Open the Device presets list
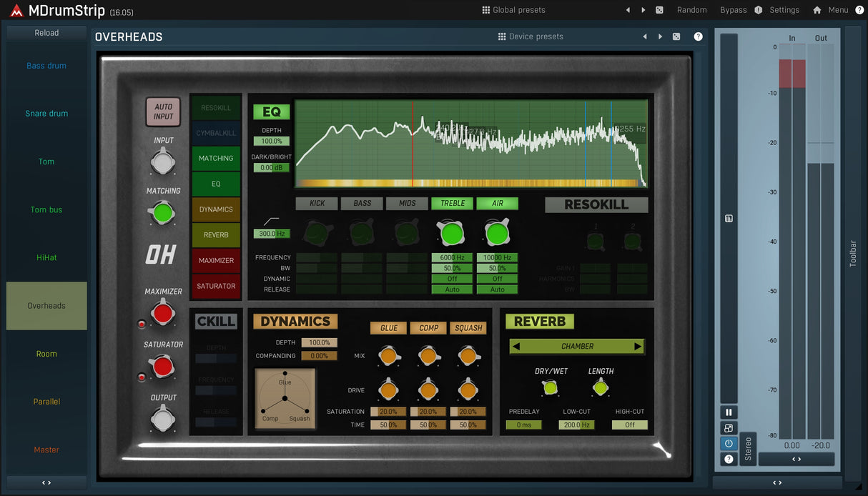The height and width of the screenshot is (496, 868). pyautogui.click(x=531, y=36)
